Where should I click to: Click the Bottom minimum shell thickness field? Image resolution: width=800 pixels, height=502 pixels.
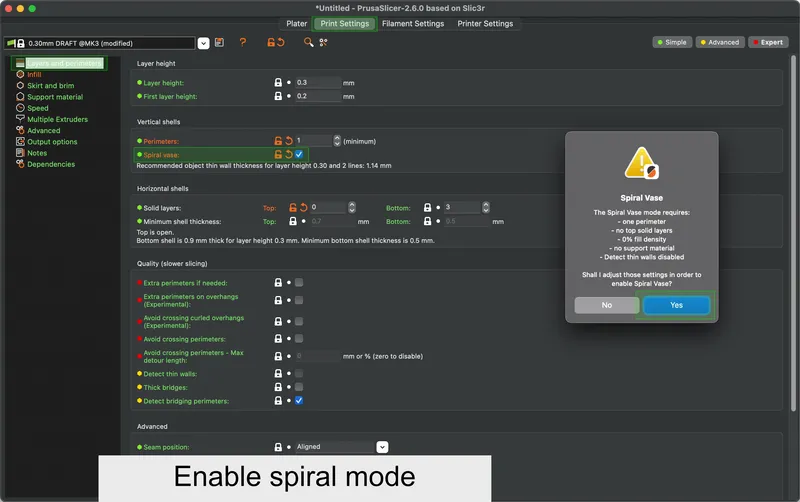point(466,221)
